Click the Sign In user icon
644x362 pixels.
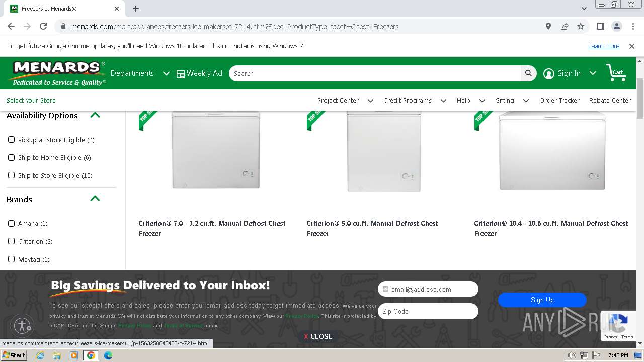[549, 73]
